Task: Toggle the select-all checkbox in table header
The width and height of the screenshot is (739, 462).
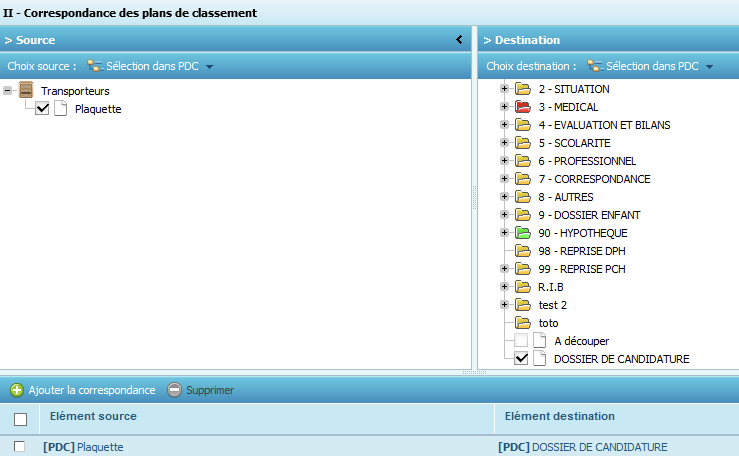Action: [20, 419]
